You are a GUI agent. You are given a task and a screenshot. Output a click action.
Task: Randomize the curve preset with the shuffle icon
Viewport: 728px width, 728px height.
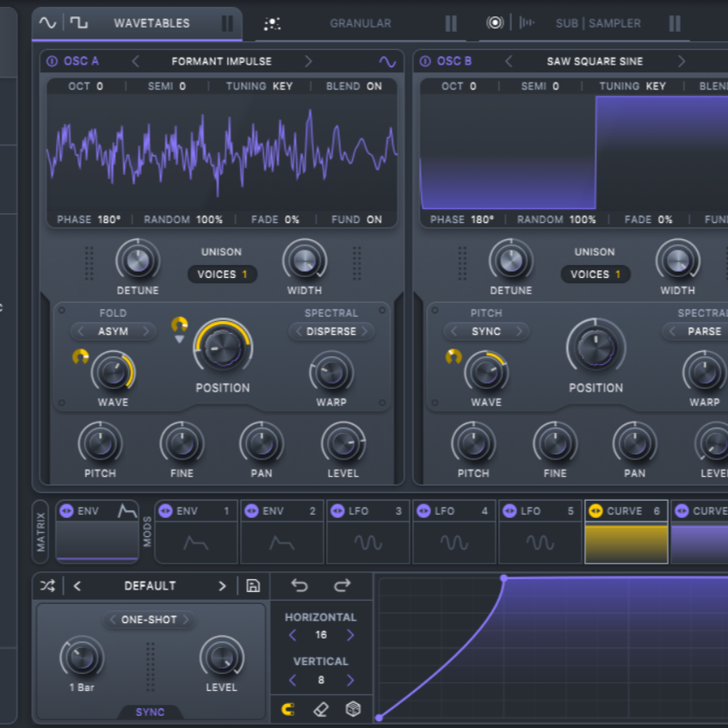[x=47, y=585]
